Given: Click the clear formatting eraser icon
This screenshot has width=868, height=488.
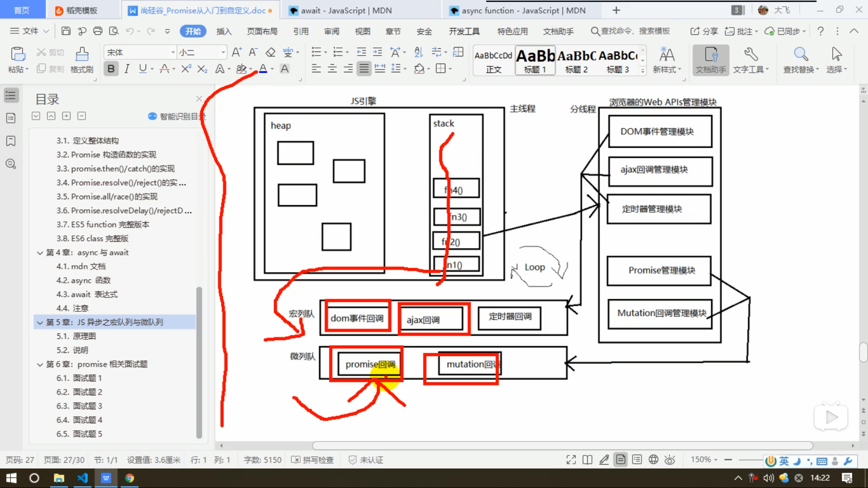Looking at the screenshot, I should 270,52.
